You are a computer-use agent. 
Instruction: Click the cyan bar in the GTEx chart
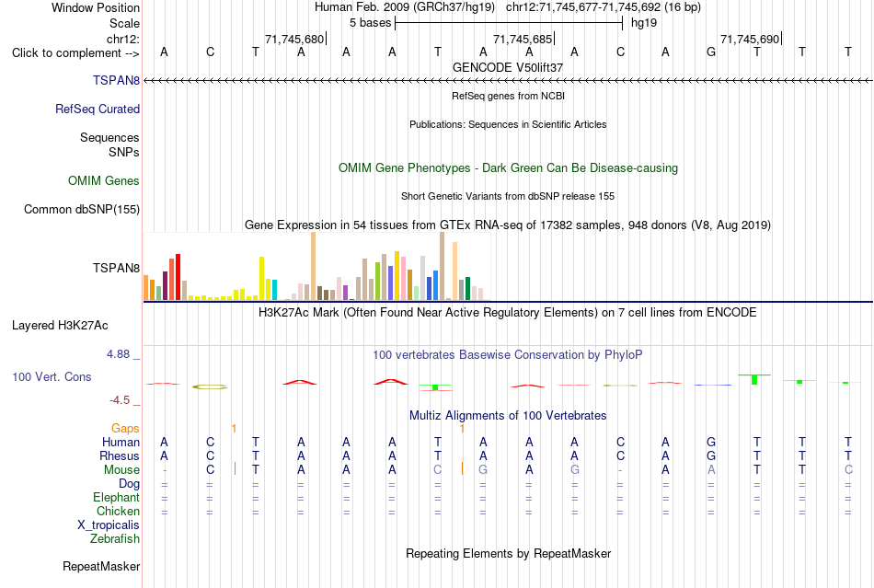pyautogui.click(x=274, y=290)
